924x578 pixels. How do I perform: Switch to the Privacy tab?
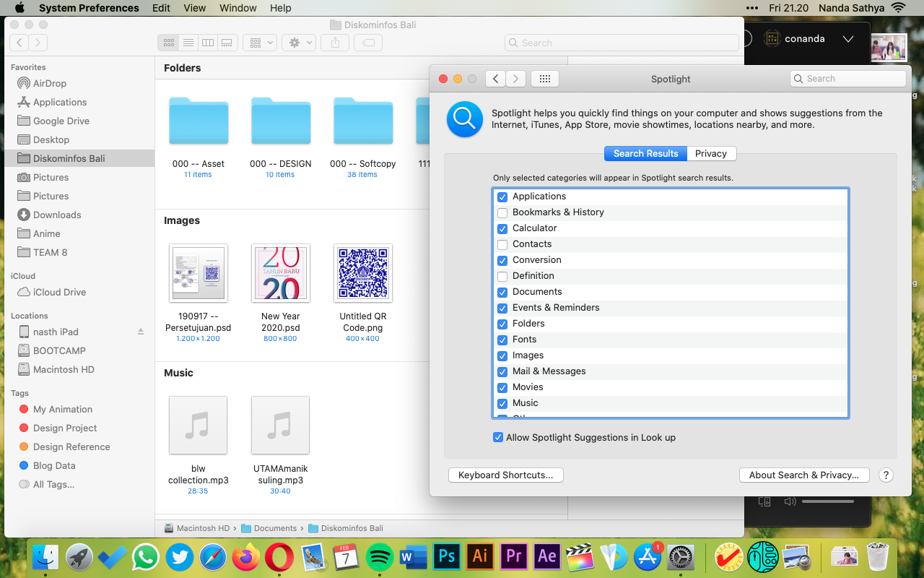pyautogui.click(x=710, y=153)
